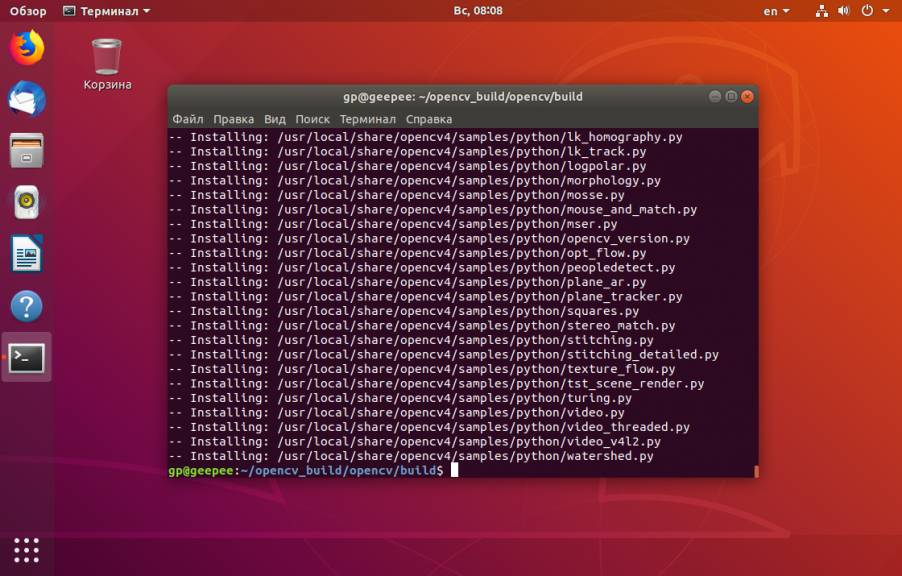Click the plane_tracker.py install line

(x=425, y=296)
